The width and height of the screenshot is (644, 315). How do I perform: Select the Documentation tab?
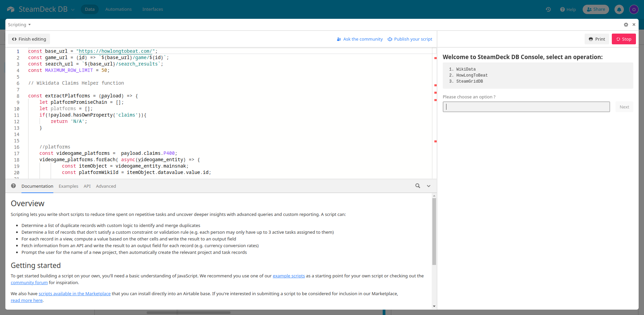pos(37,186)
